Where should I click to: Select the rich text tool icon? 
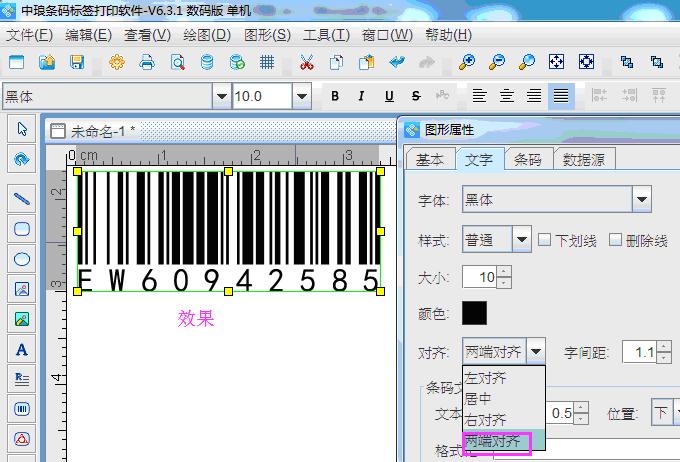(x=22, y=379)
